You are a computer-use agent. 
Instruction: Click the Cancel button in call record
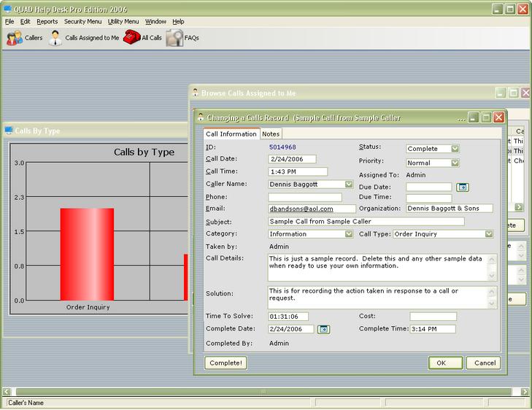(x=485, y=363)
